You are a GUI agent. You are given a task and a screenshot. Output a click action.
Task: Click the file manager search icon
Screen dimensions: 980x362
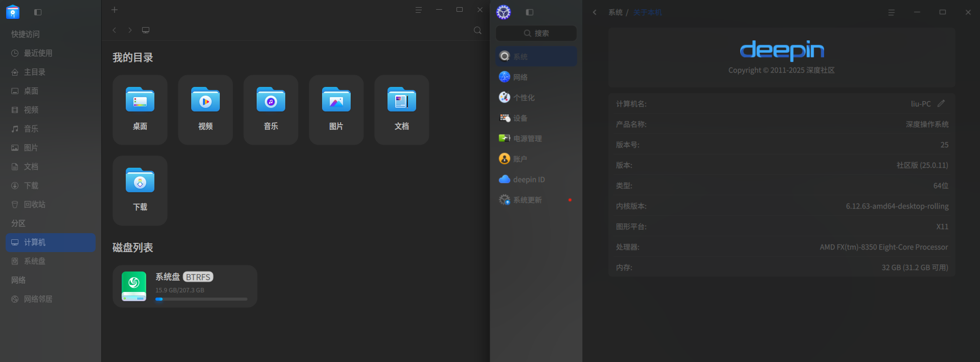(477, 30)
